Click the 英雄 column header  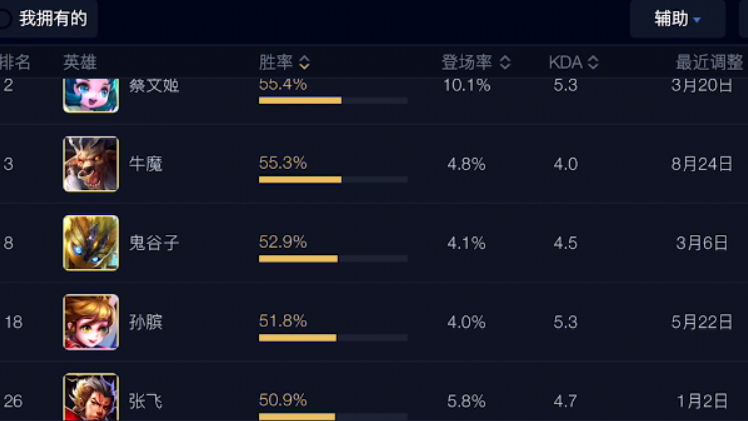(x=80, y=62)
